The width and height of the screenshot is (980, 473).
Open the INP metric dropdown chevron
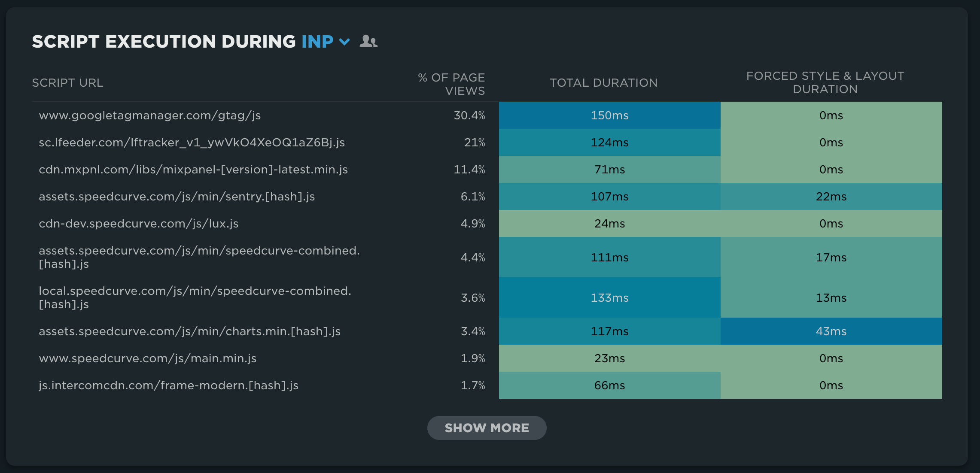(344, 42)
